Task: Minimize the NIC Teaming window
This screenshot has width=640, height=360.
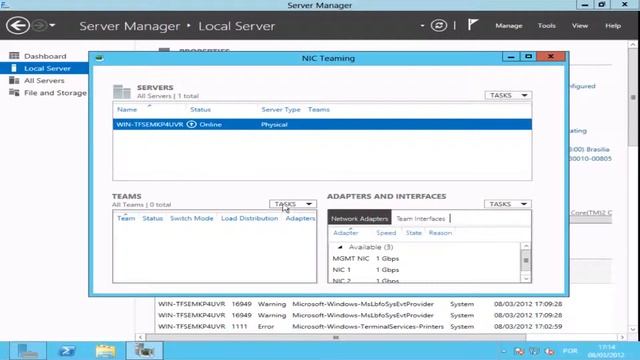Action: (511, 57)
